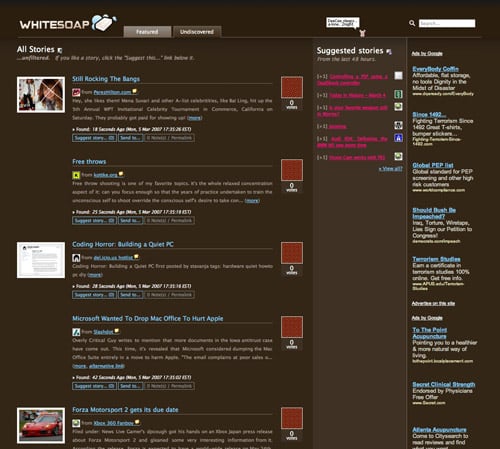Open the Still Rocking The Bangs thumbnail
The width and height of the screenshot is (500, 449).
(41, 95)
